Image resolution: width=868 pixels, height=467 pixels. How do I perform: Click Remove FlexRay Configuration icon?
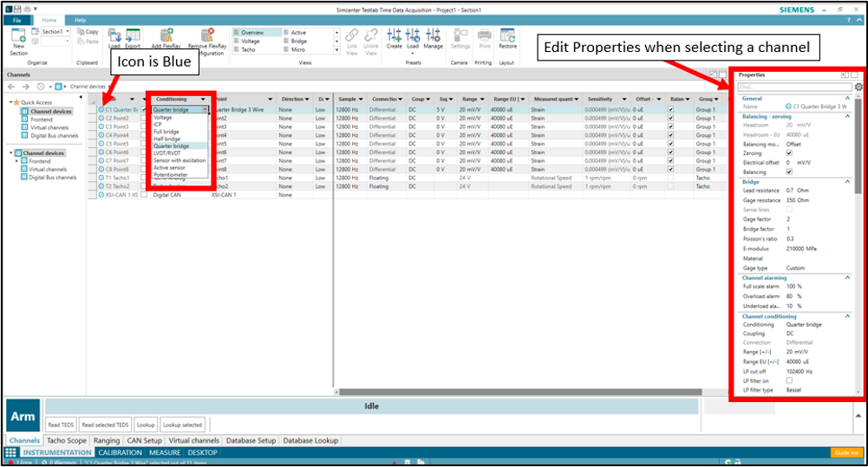(207, 36)
